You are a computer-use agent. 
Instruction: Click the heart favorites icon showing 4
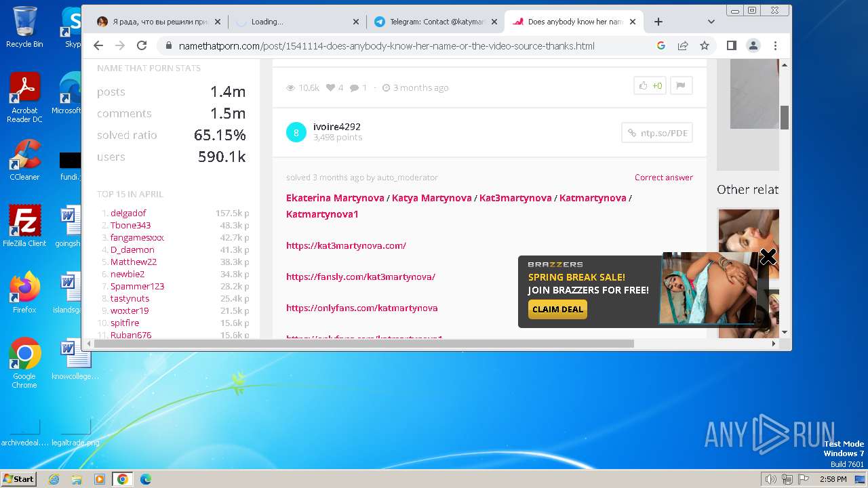pyautogui.click(x=331, y=87)
